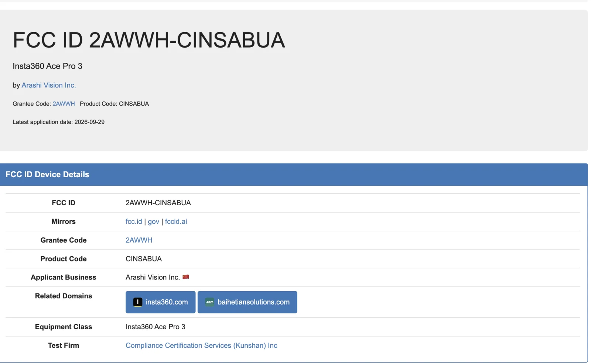This screenshot has height=364, width=591.
Task: Go to the fccid.ai mirror
Action: pos(176,222)
